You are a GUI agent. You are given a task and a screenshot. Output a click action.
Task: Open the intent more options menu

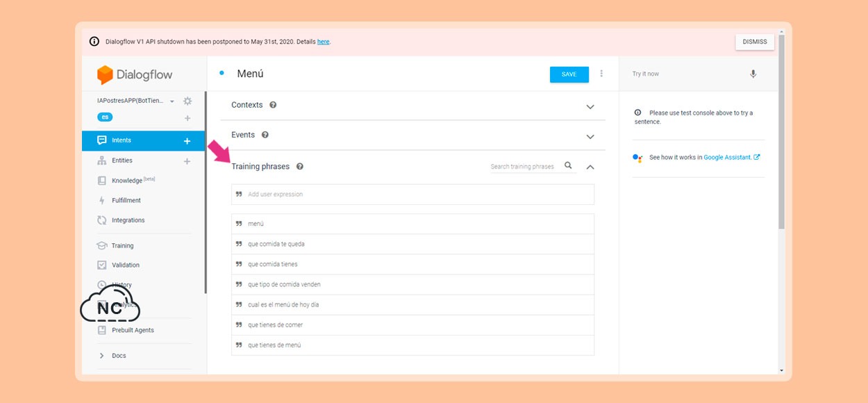pyautogui.click(x=601, y=74)
